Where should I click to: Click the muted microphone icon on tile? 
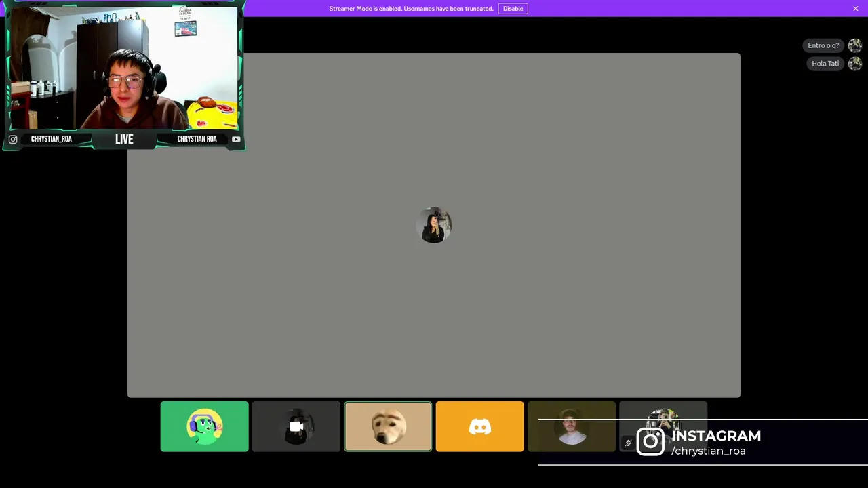coord(628,443)
